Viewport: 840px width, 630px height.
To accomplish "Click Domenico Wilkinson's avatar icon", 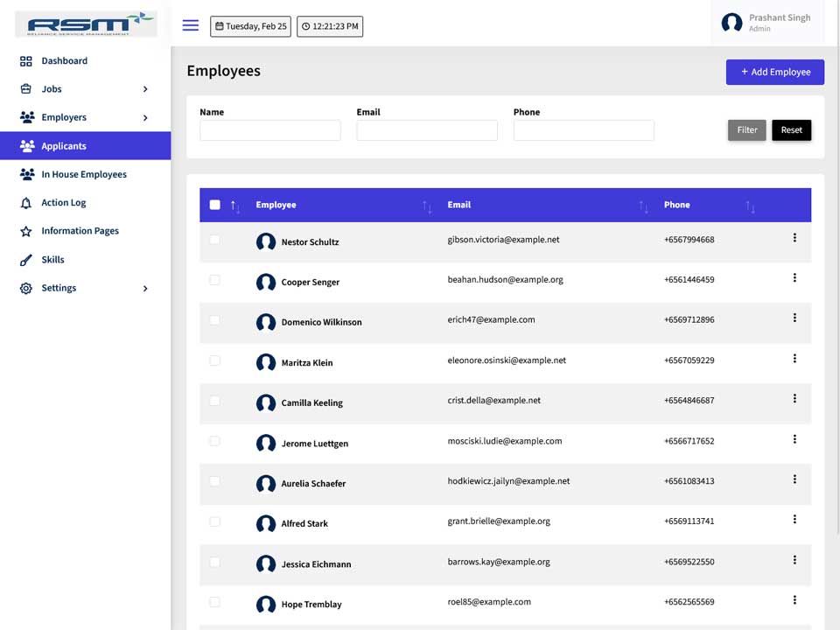I will (x=266, y=322).
